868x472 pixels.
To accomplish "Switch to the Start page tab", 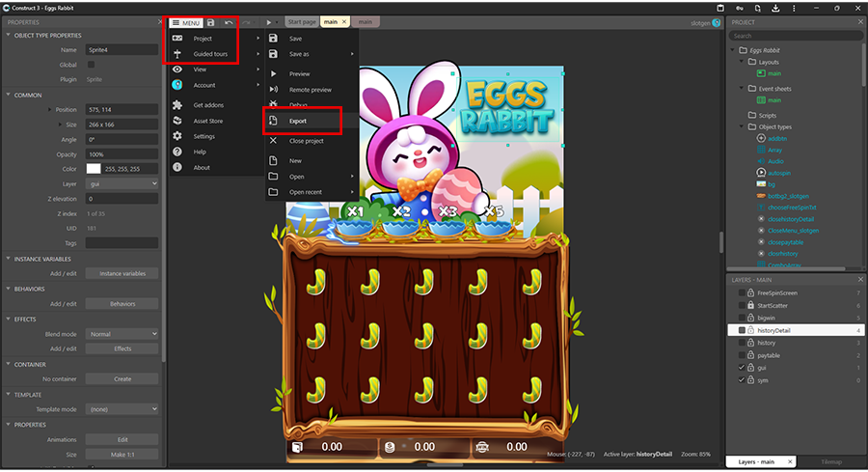I will coord(303,21).
